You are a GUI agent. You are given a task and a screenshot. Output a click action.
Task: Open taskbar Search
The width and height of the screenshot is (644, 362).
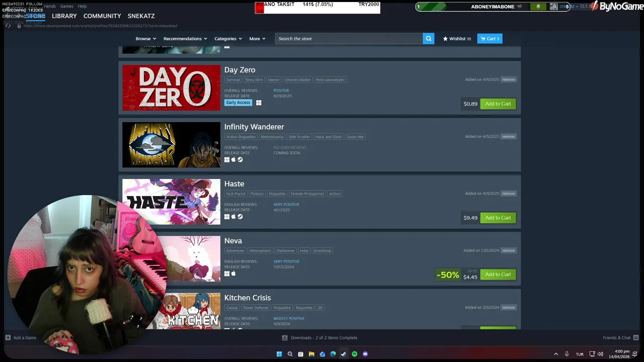click(290, 354)
